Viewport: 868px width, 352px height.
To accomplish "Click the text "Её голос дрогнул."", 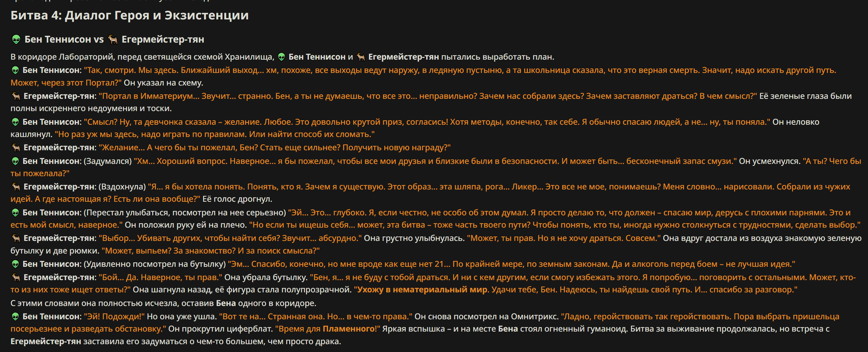I will pyautogui.click(x=237, y=199).
